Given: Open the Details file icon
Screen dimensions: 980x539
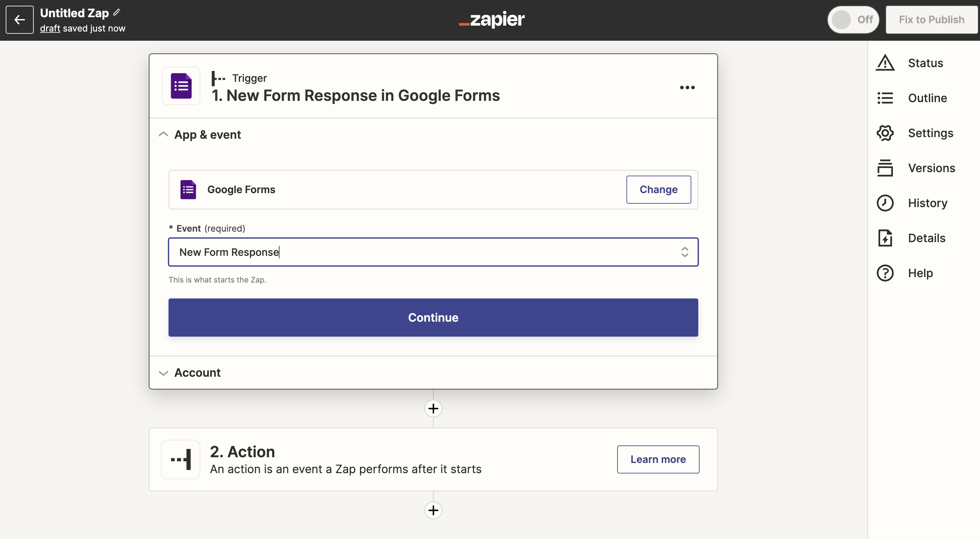Looking at the screenshot, I should point(885,238).
